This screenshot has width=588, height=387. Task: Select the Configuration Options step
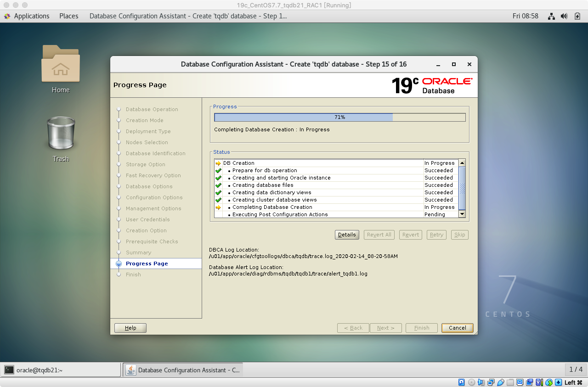[x=154, y=197]
